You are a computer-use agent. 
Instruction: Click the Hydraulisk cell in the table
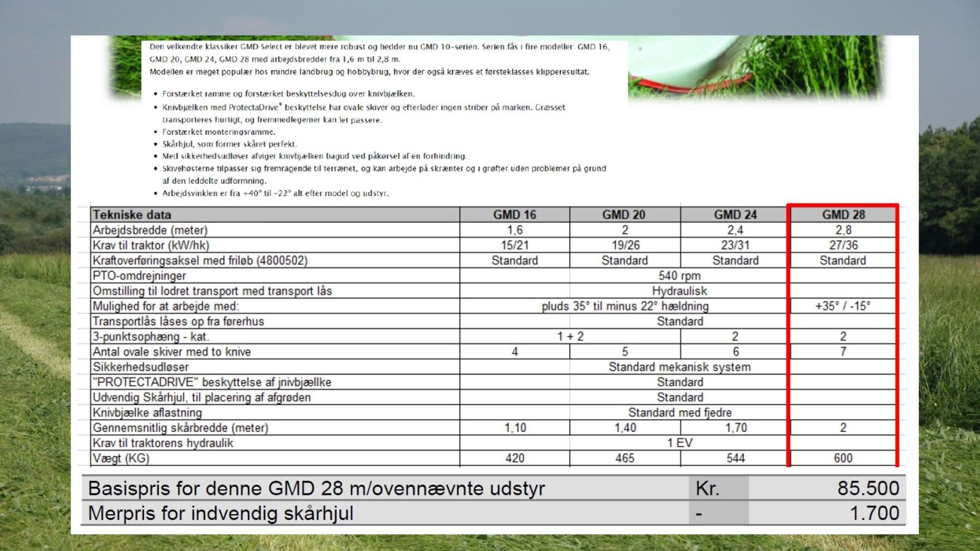pyautogui.click(x=679, y=291)
